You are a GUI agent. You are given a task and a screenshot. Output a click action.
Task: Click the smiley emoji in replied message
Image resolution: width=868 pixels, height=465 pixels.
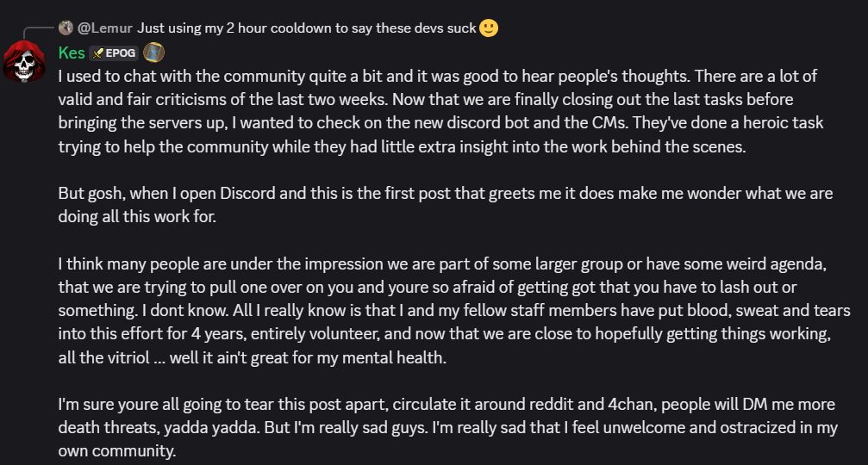click(488, 28)
